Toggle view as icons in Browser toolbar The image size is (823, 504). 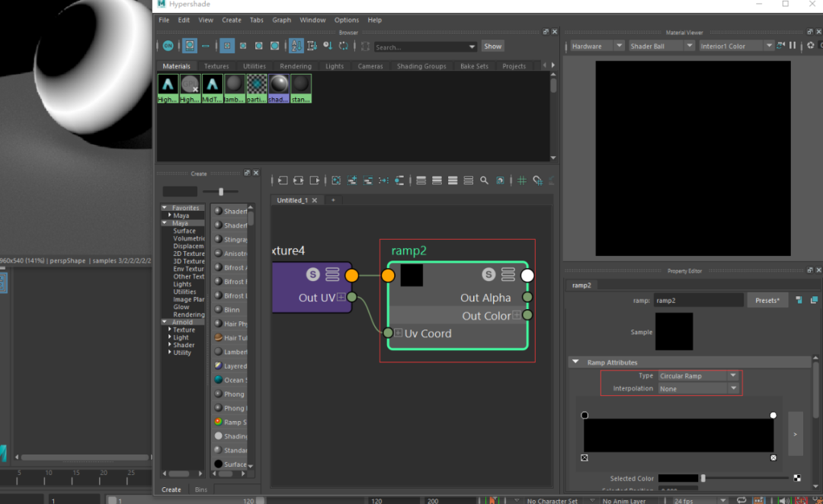pos(190,46)
